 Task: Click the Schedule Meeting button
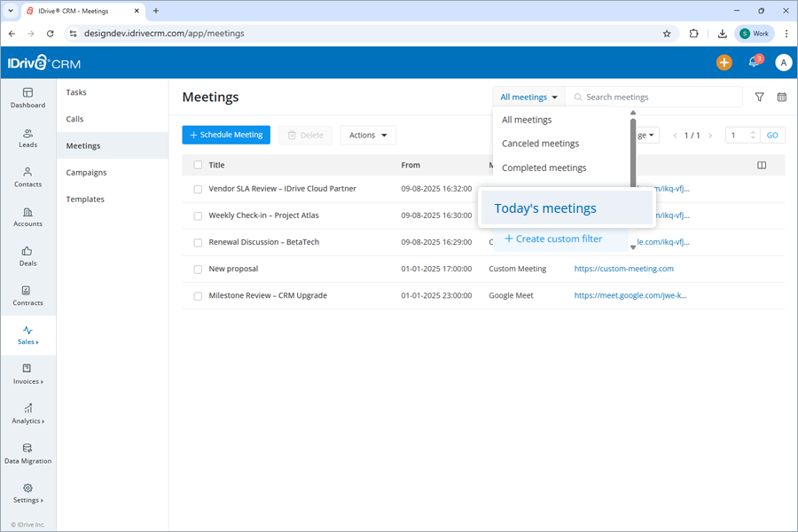(226, 135)
